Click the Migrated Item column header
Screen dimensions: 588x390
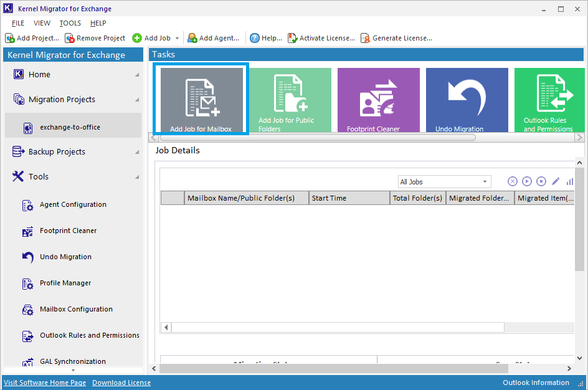click(544, 198)
